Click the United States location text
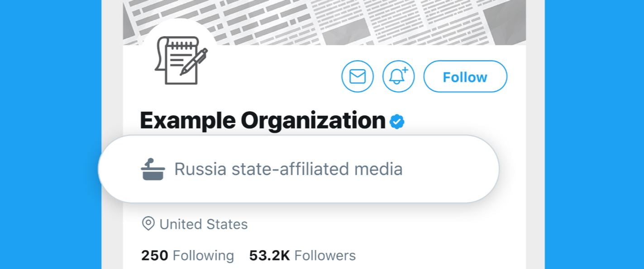644x269 pixels. [x=203, y=224]
